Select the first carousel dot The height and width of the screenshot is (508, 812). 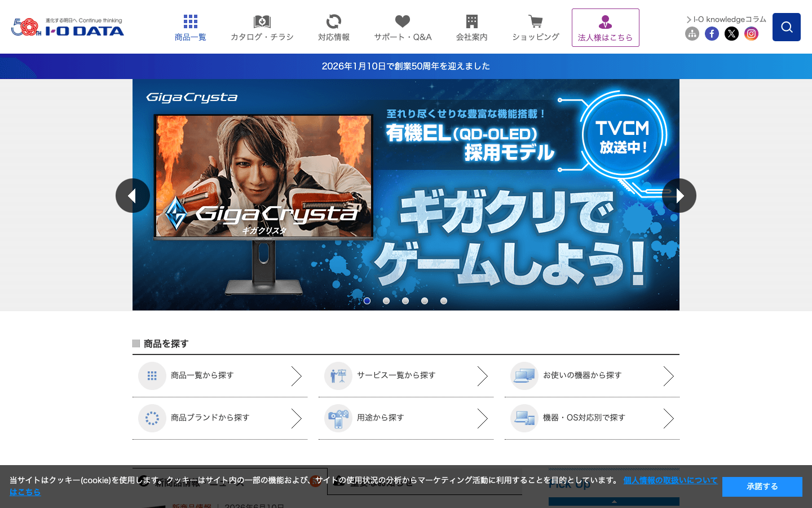[367, 301]
